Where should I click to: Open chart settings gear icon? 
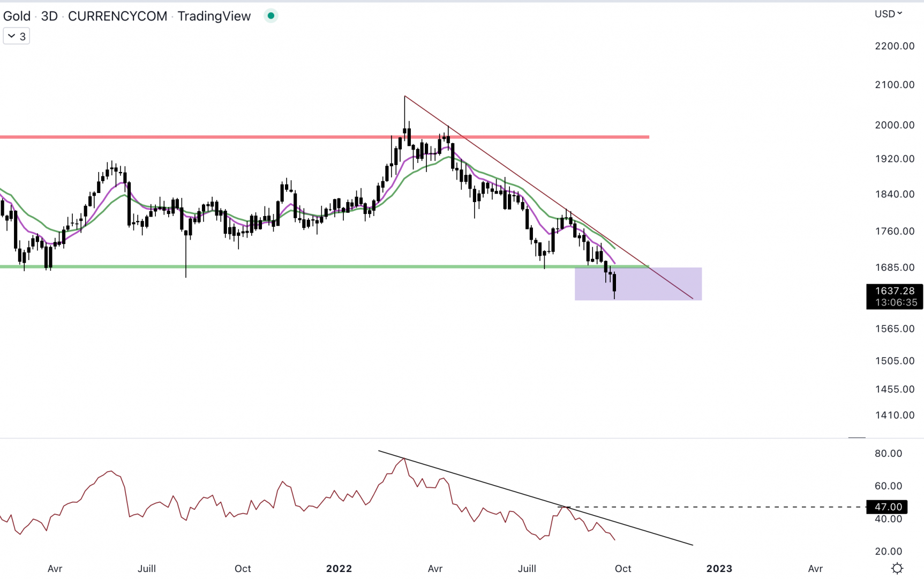pyautogui.click(x=897, y=568)
